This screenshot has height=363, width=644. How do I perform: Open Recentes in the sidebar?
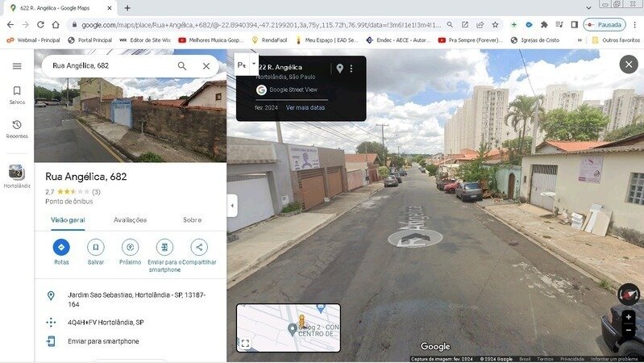pyautogui.click(x=16, y=125)
